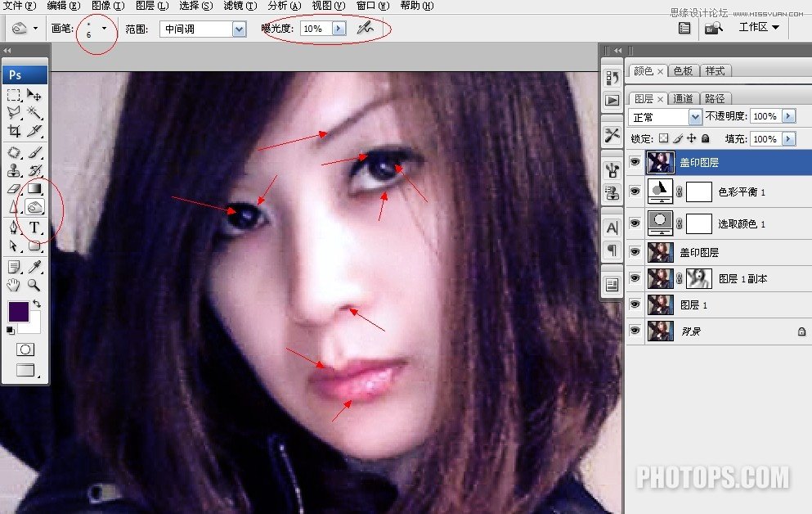The image size is (812, 514).
Task: Change the screen mode button
Action: pos(26,370)
